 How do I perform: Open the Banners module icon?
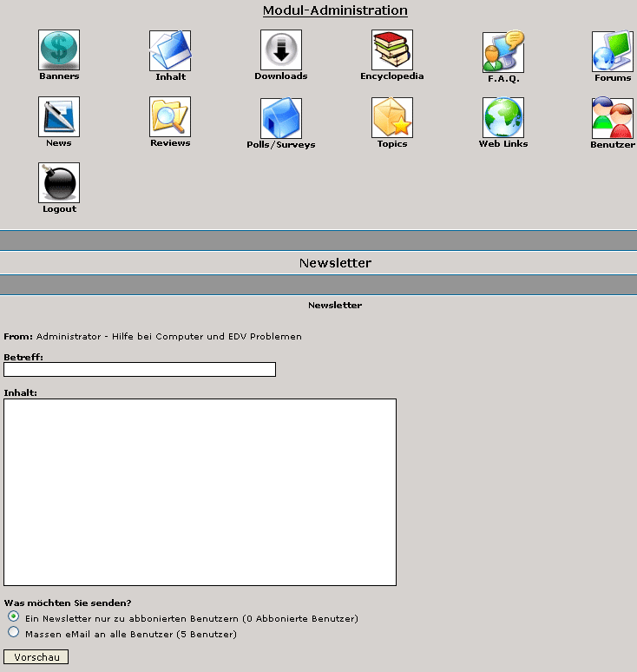coord(59,49)
